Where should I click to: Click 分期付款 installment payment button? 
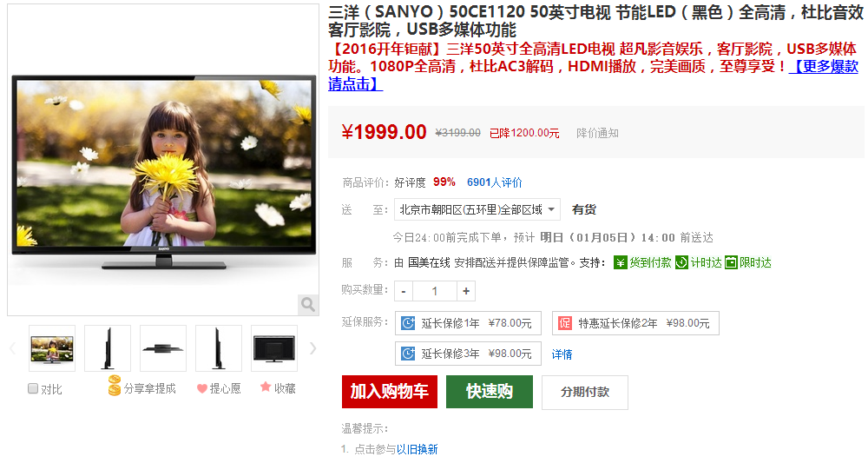click(x=584, y=392)
